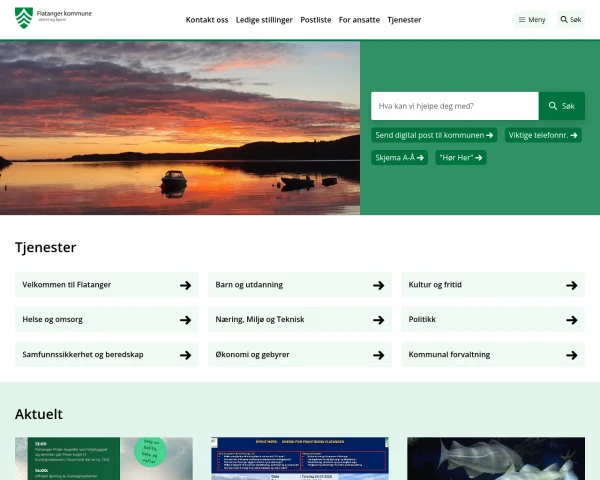Click the arrow on Barn og utdanning
This screenshot has height=480, width=600.
[x=379, y=285]
